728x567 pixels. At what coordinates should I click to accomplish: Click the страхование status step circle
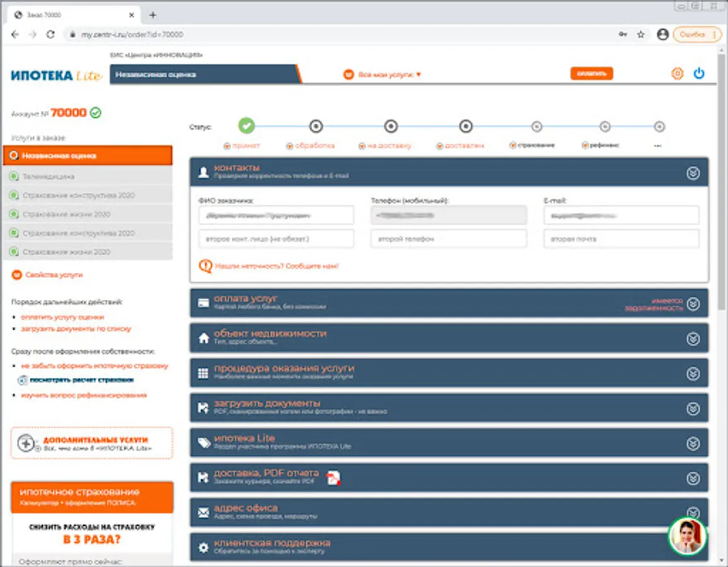tap(537, 126)
